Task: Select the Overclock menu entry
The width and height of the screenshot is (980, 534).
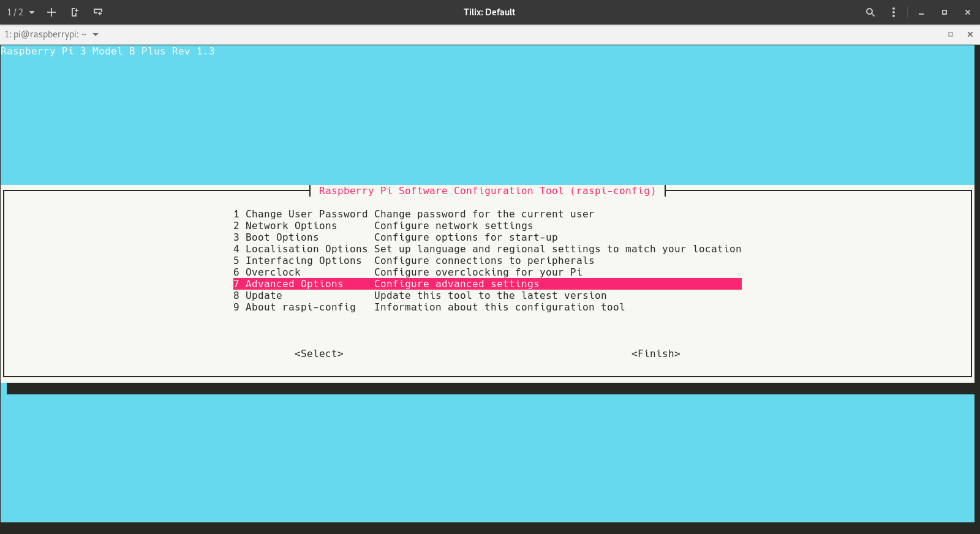Action: 273,273
